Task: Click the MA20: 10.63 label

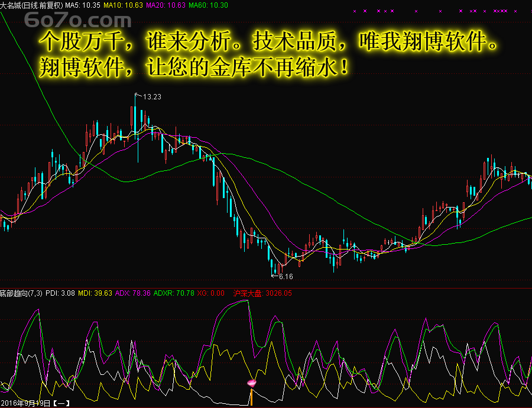Action: pyautogui.click(x=166, y=5)
